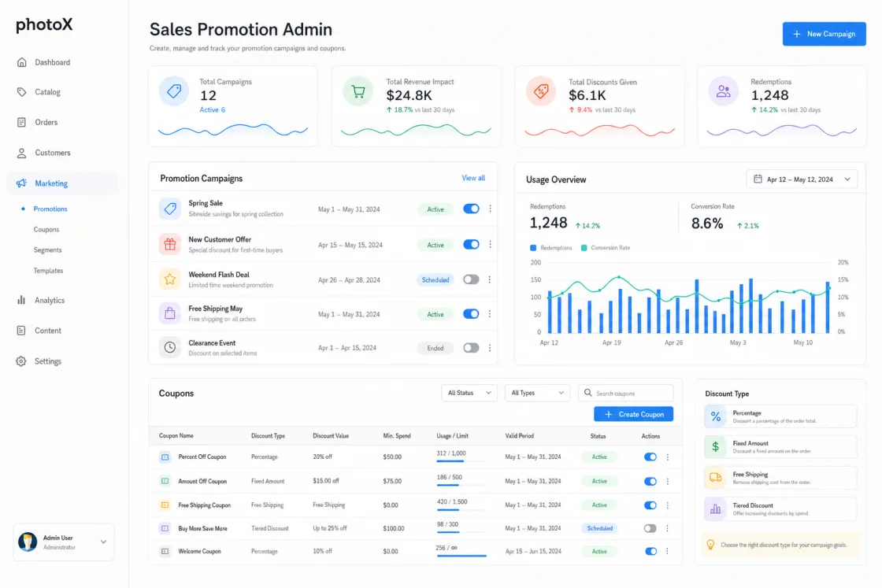Click the Settings gear icon
Image resolution: width=882 pixels, height=588 pixels.
(x=21, y=361)
